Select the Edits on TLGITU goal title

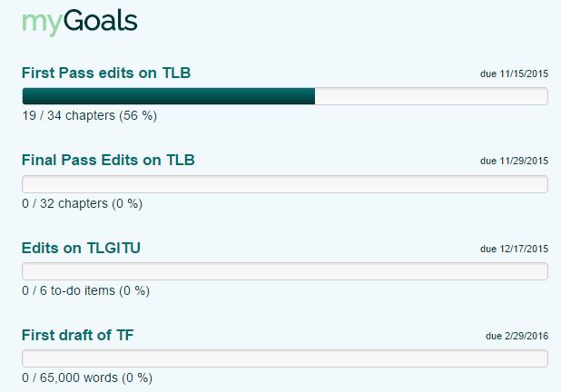[x=81, y=248]
